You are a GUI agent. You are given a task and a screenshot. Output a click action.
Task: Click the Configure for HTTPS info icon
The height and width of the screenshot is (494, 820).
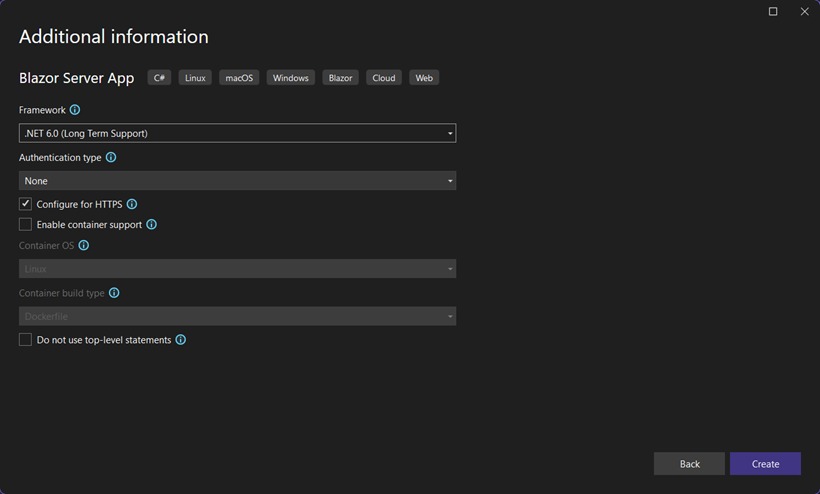[x=132, y=204]
